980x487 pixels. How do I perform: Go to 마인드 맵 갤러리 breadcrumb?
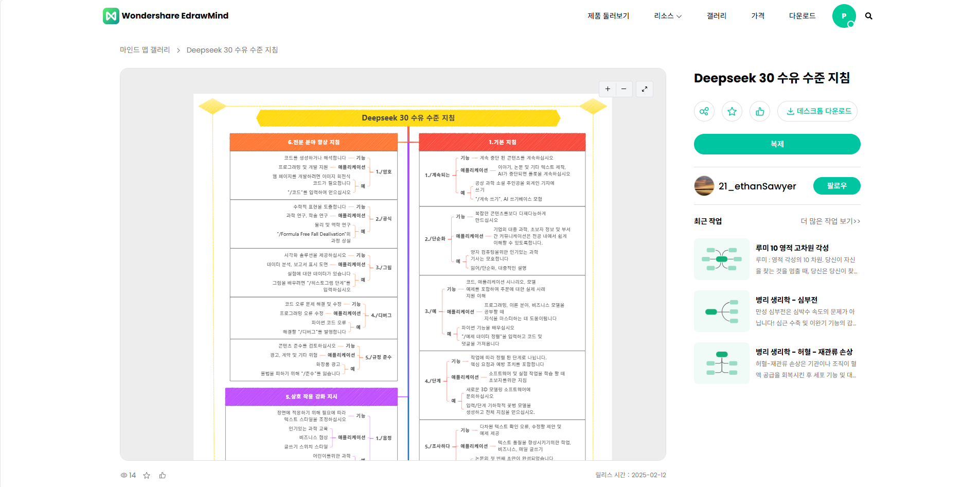tap(145, 50)
